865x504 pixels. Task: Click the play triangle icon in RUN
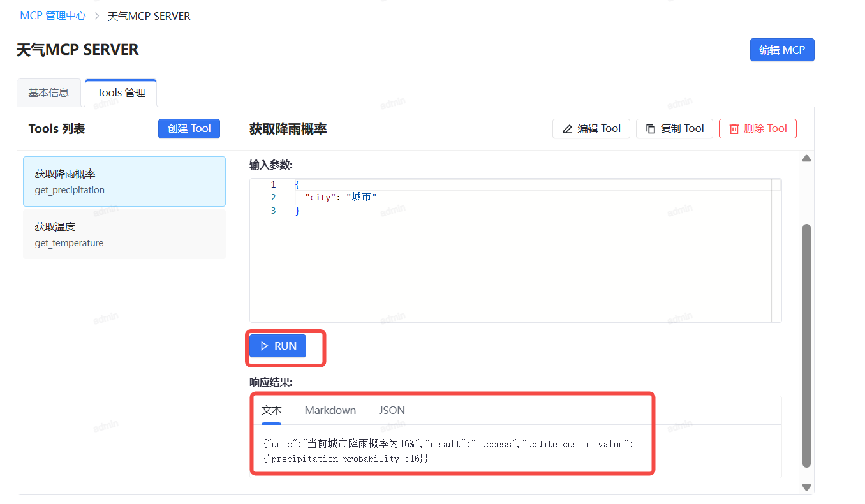[265, 346]
